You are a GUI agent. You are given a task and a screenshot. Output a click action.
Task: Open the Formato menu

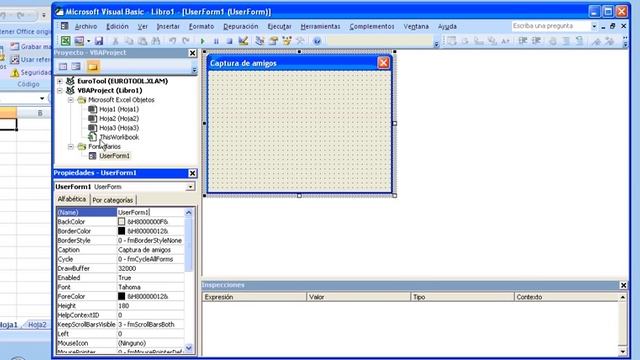[201, 27]
